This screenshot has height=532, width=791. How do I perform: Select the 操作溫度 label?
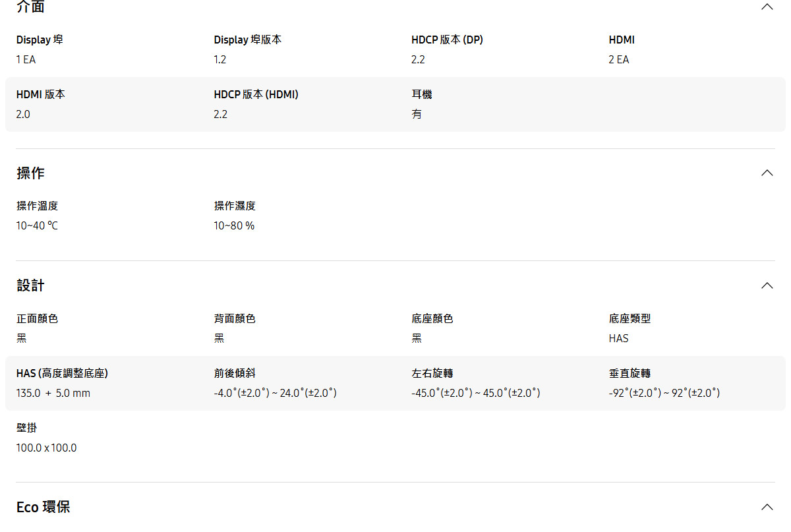(37, 206)
